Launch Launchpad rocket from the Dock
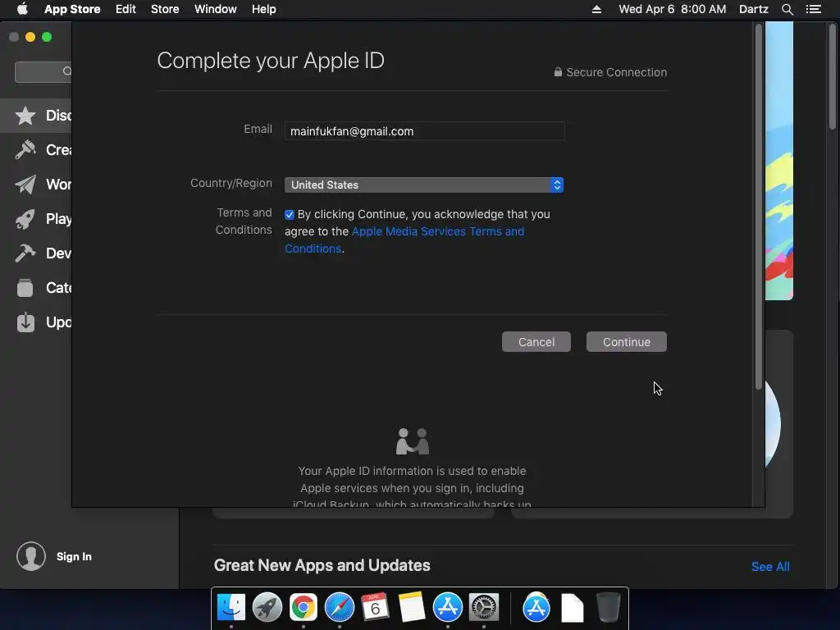Screen dimensions: 840x630 (x=267, y=608)
